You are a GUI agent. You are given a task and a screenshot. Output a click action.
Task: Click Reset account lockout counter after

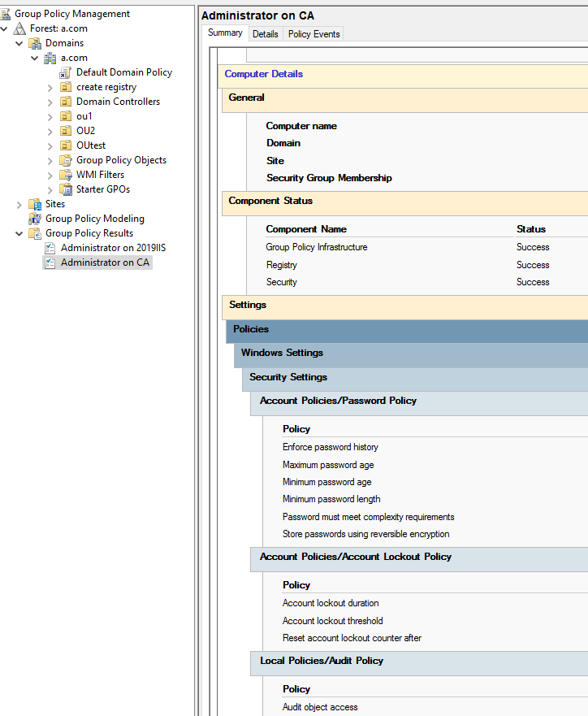click(352, 638)
